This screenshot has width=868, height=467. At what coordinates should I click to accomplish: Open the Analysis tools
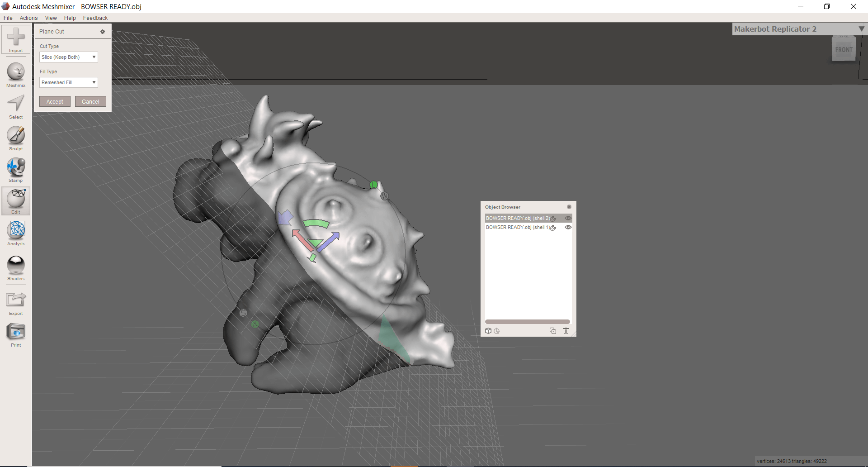(x=16, y=233)
